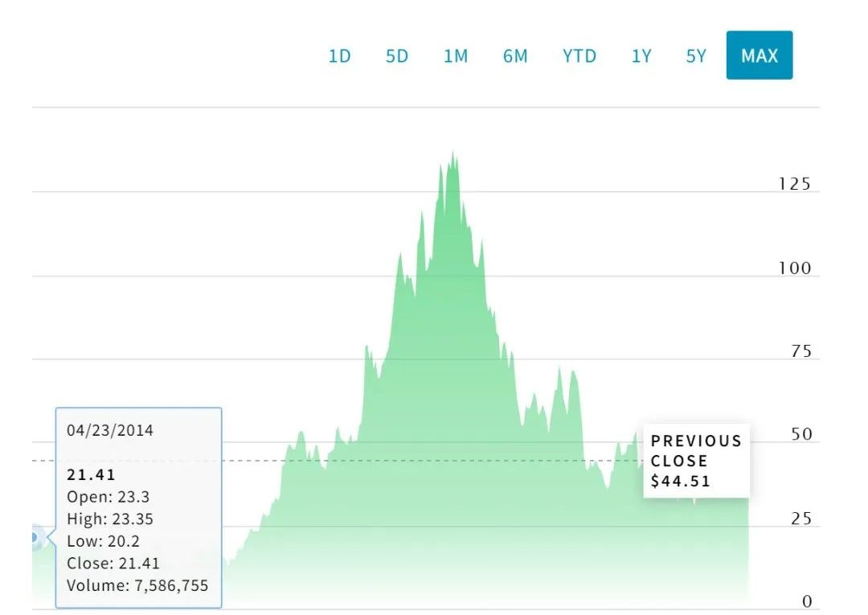868x615 pixels.
Task: Click the blue data point marker
Action: (35, 536)
